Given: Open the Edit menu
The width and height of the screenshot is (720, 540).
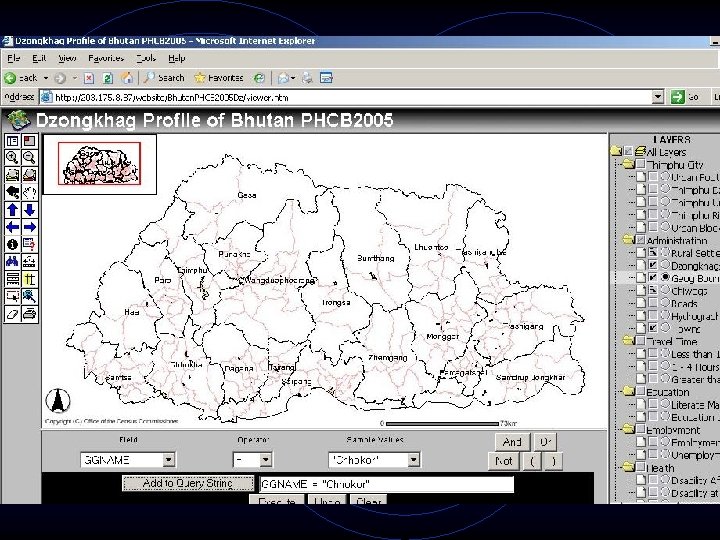Looking at the screenshot, I should pyautogui.click(x=39, y=58).
